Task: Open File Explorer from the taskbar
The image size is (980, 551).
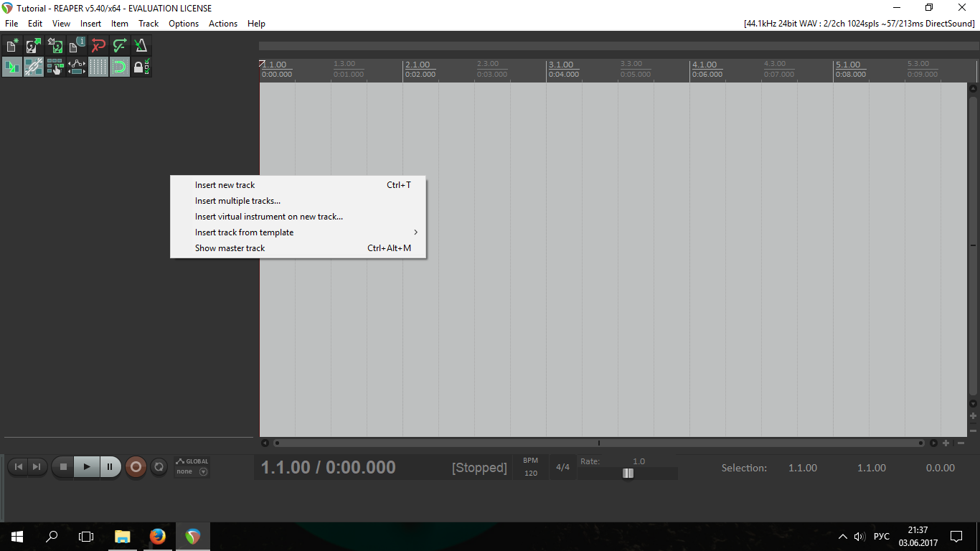Action: pyautogui.click(x=123, y=537)
